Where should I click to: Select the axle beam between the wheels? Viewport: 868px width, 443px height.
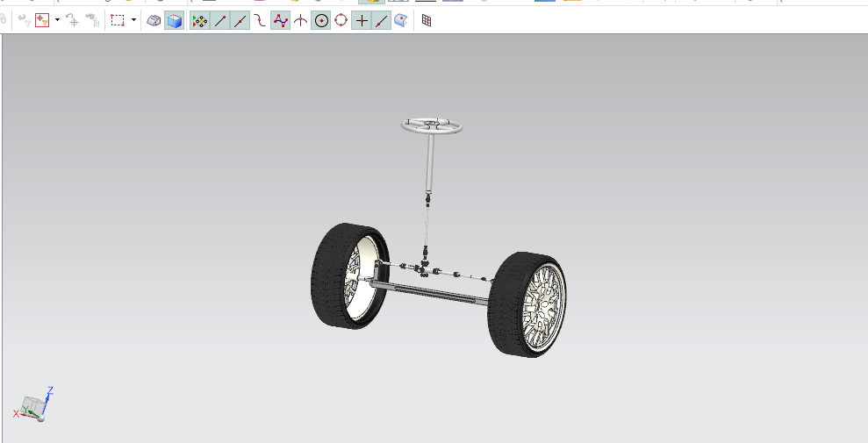pyautogui.click(x=429, y=293)
